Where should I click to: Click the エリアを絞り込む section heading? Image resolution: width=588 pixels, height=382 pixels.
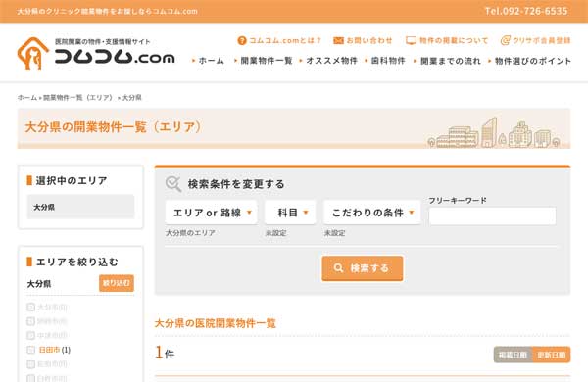click(x=76, y=262)
